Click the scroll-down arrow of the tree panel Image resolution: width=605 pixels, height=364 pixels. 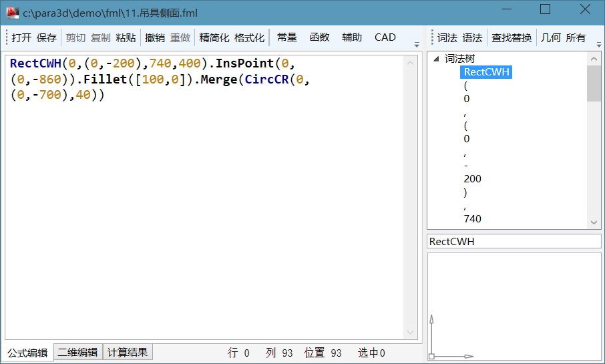[594, 222]
